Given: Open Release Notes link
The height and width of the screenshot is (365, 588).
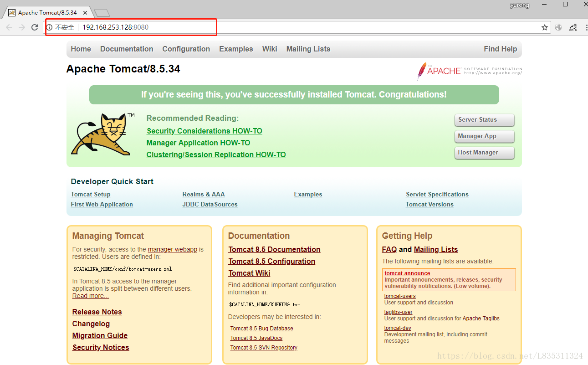Looking at the screenshot, I should coord(97,312).
